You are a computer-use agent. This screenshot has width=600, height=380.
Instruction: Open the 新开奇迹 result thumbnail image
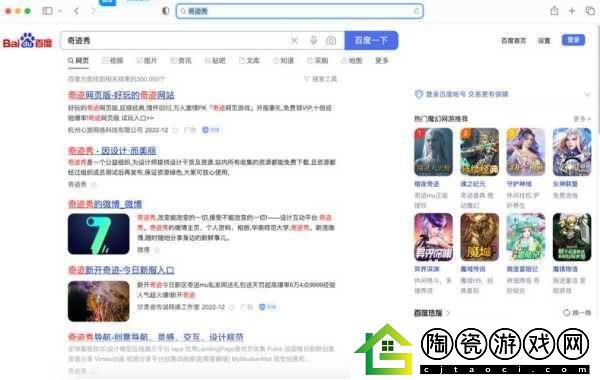point(99,301)
